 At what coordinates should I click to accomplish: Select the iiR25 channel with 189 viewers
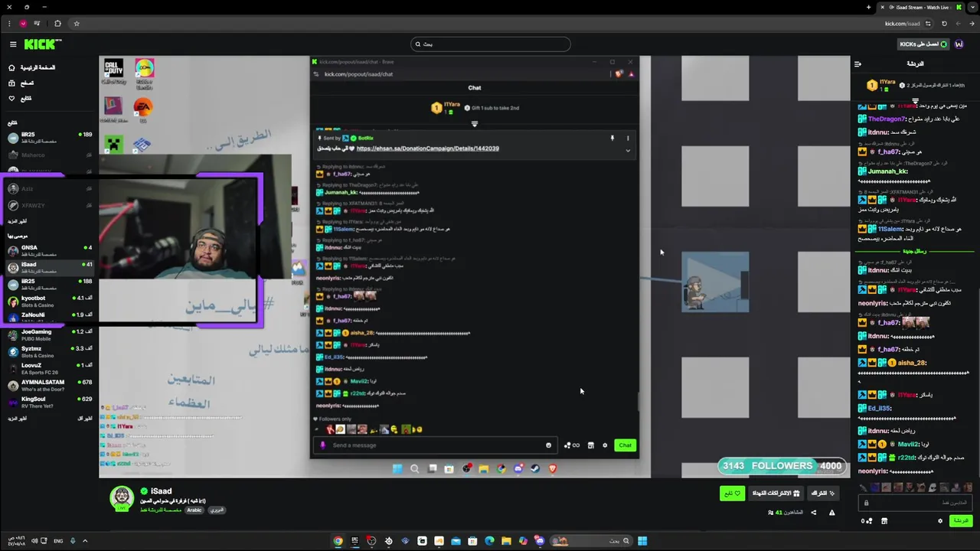50,138
